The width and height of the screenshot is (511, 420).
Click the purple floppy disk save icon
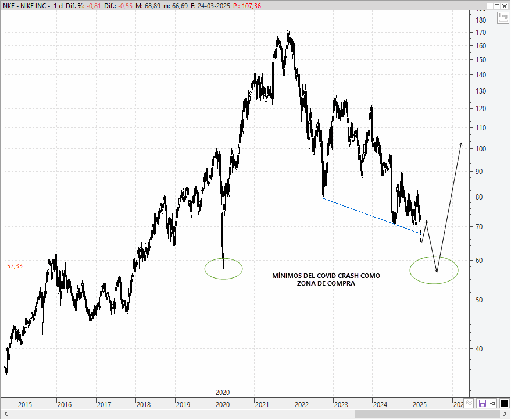coord(483,403)
